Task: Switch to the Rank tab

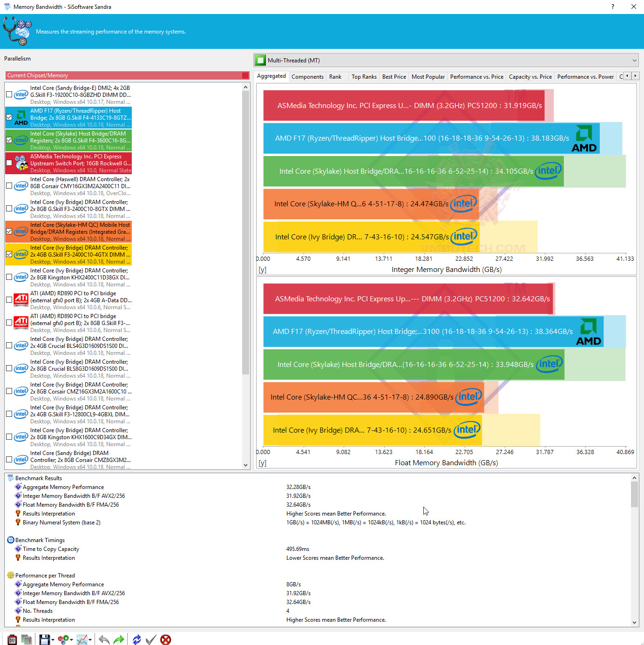Action: click(x=335, y=77)
